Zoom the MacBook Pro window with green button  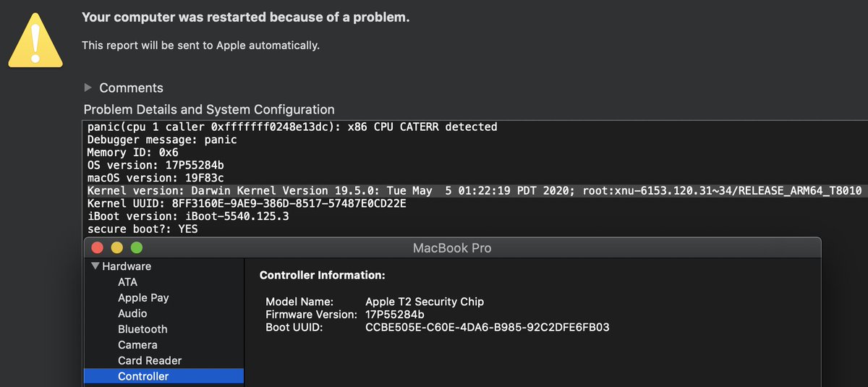tap(136, 248)
